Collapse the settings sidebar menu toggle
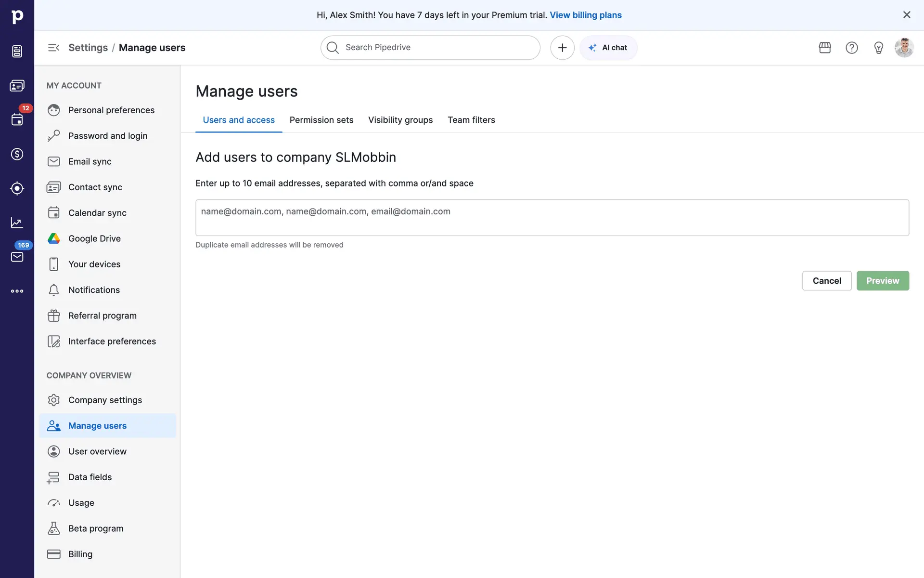The image size is (924, 578). coord(53,48)
